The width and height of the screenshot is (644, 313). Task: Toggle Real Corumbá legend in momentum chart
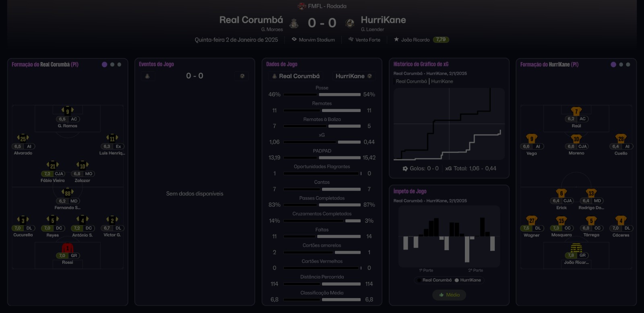(x=434, y=280)
